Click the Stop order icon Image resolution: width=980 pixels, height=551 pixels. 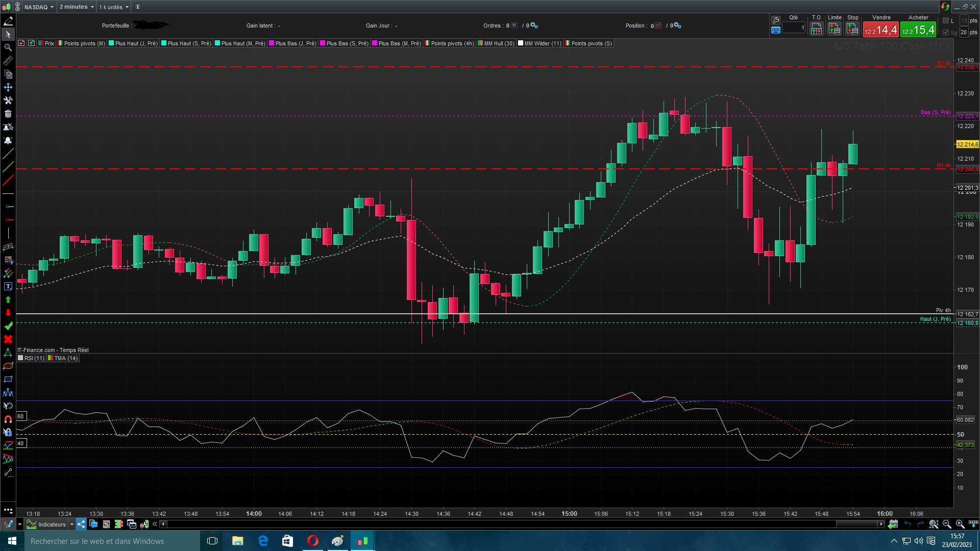tap(852, 29)
